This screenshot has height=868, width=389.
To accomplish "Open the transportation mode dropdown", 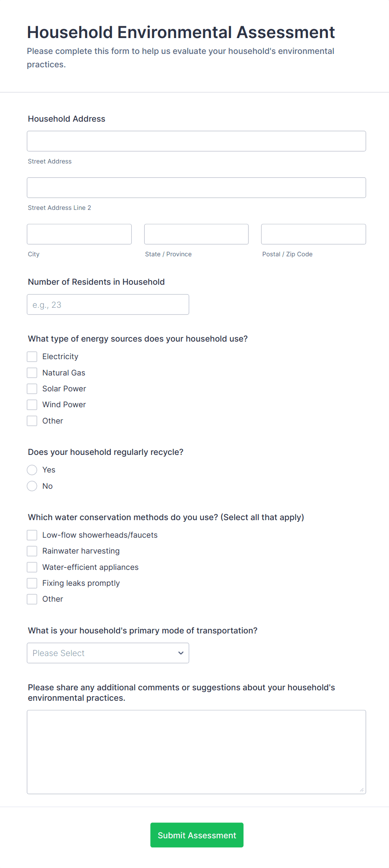I will click(x=108, y=653).
